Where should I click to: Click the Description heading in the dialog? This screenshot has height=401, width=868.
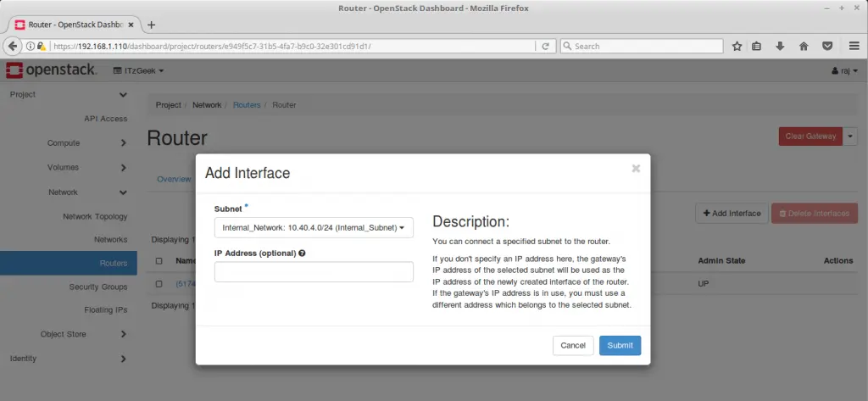click(x=471, y=221)
